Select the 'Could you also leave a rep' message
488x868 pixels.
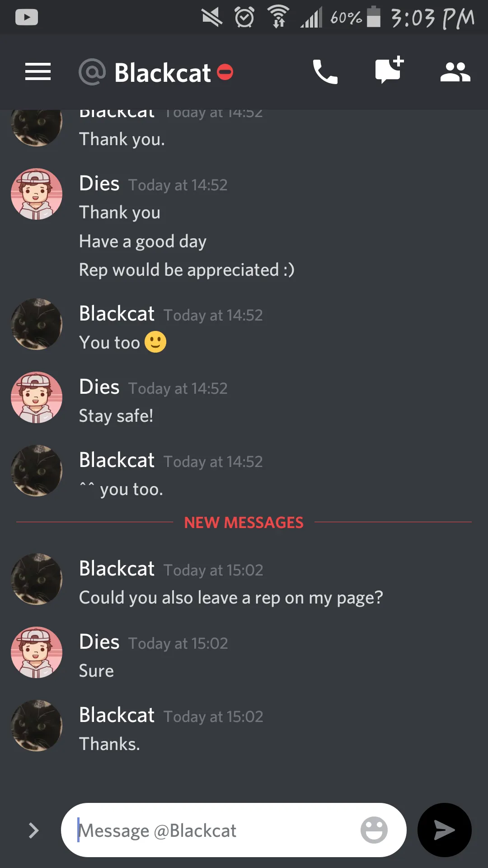[231, 598]
